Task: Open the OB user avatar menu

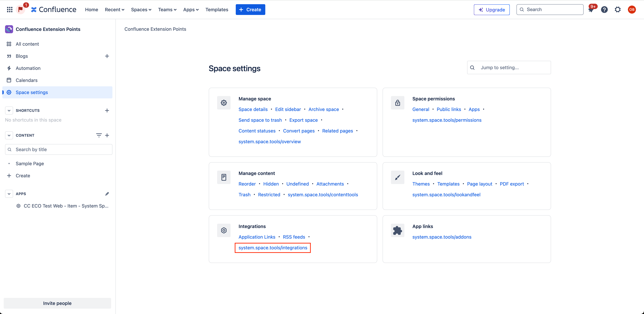Action: point(632,10)
